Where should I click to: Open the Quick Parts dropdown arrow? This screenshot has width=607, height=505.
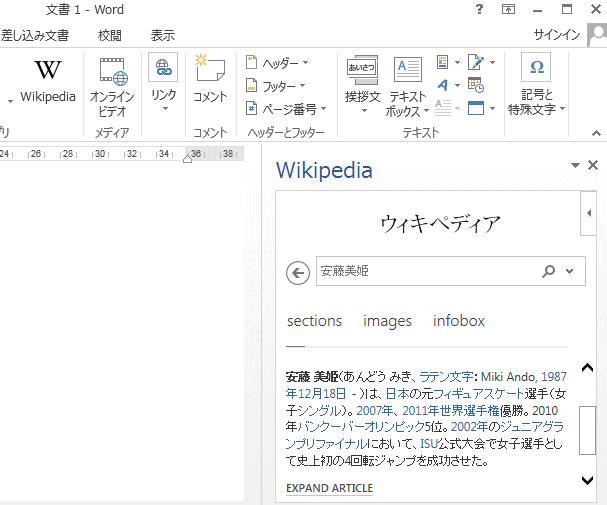(457, 62)
